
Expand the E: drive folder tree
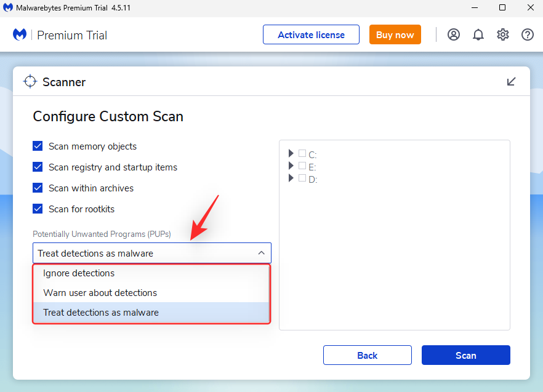pyautogui.click(x=291, y=166)
